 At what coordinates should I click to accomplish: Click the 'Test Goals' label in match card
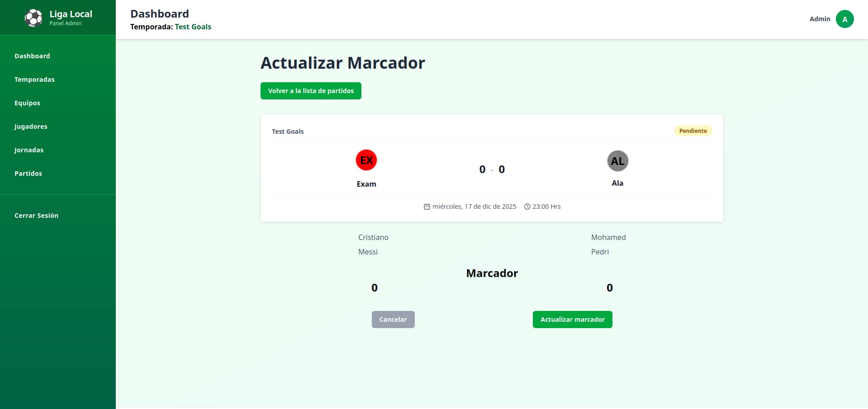(288, 132)
